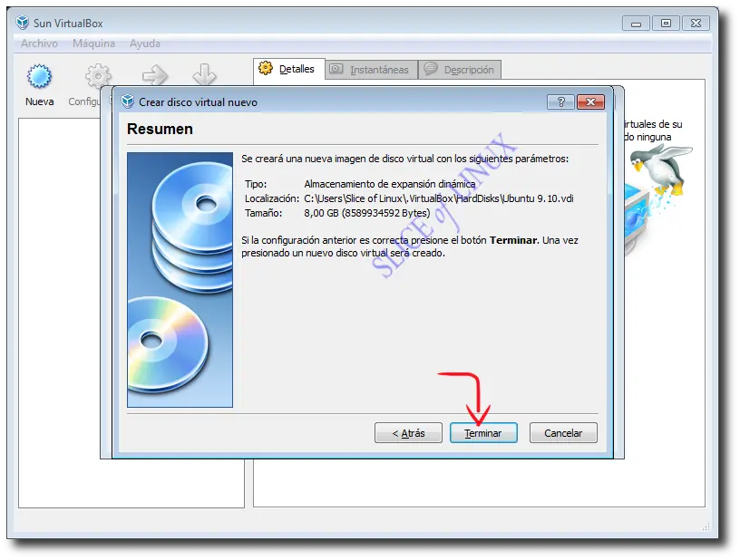Click VirtualBox cube icon in title bar
740x560 pixels.
point(22,23)
